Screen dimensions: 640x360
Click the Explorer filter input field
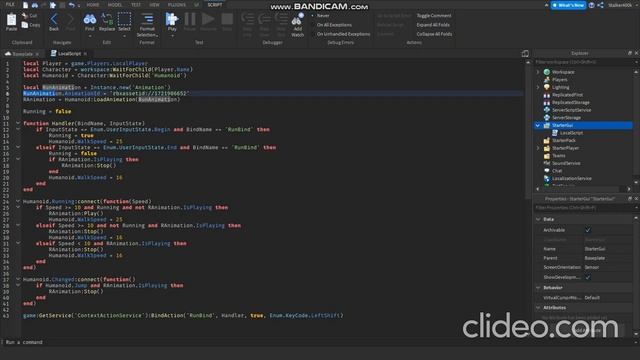click(584, 62)
